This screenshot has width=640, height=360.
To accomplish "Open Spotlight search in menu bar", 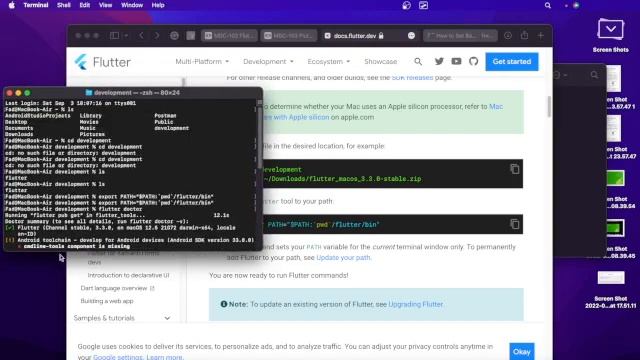I will coord(548,5).
